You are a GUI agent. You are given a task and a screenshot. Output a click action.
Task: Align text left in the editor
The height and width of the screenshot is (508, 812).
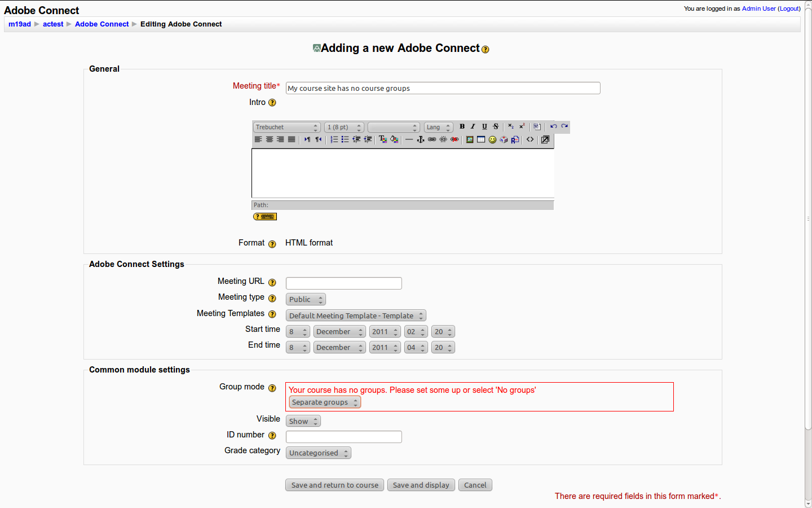258,139
